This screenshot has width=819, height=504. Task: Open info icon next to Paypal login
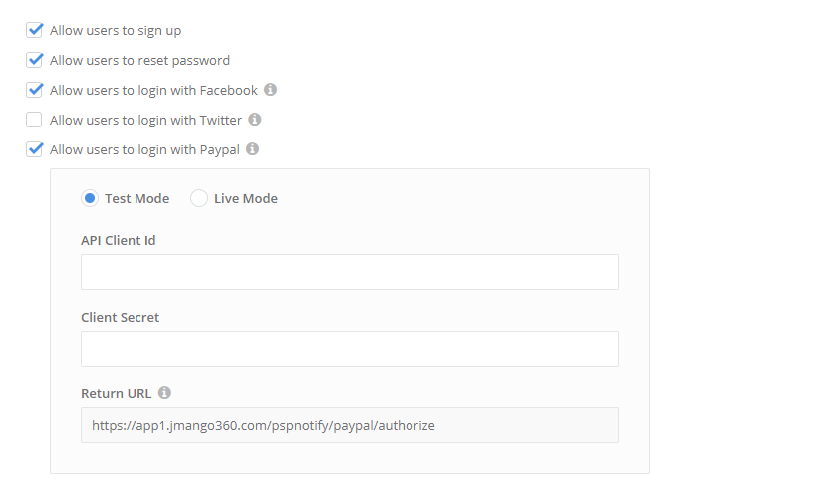pos(253,149)
